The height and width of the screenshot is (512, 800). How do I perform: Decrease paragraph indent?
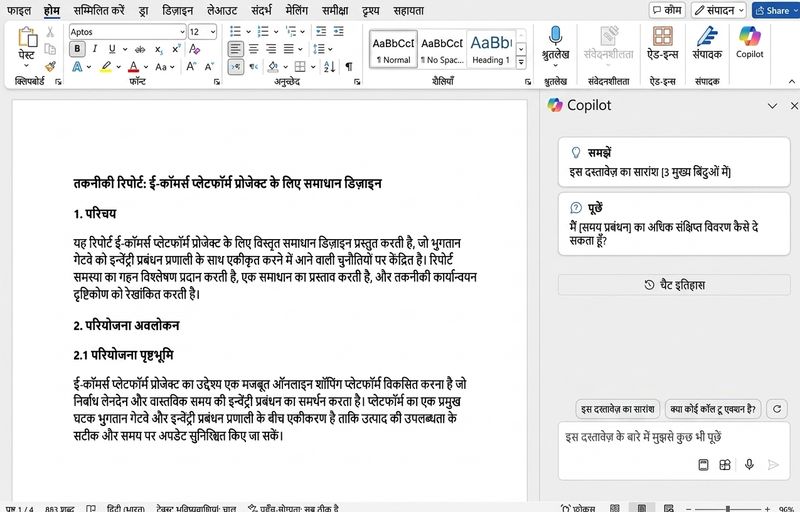[x=321, y=32]
